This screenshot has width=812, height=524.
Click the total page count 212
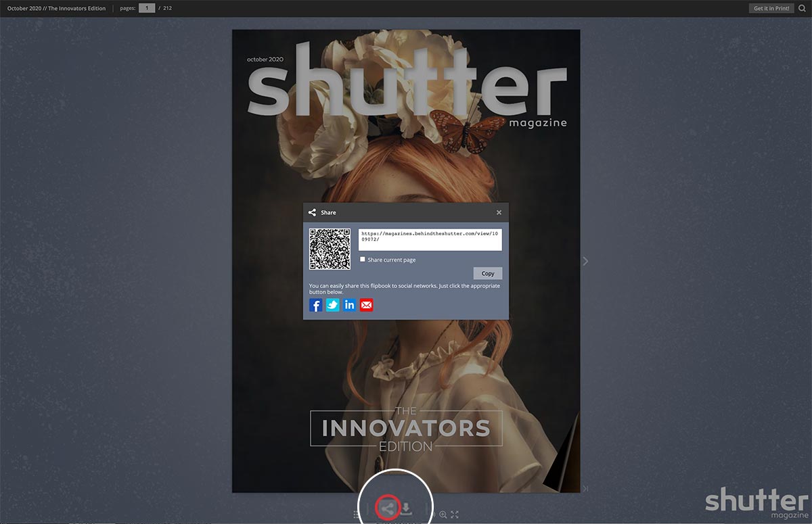pos(167,8)
